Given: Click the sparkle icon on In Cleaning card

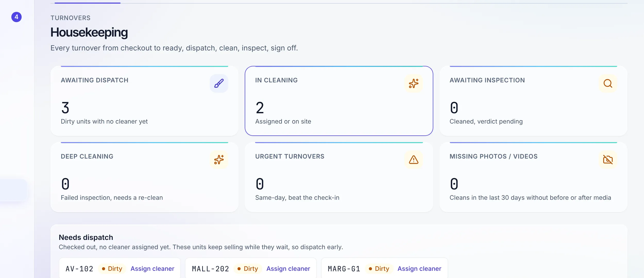Looking at the screenshot, I should pos(413,83).
